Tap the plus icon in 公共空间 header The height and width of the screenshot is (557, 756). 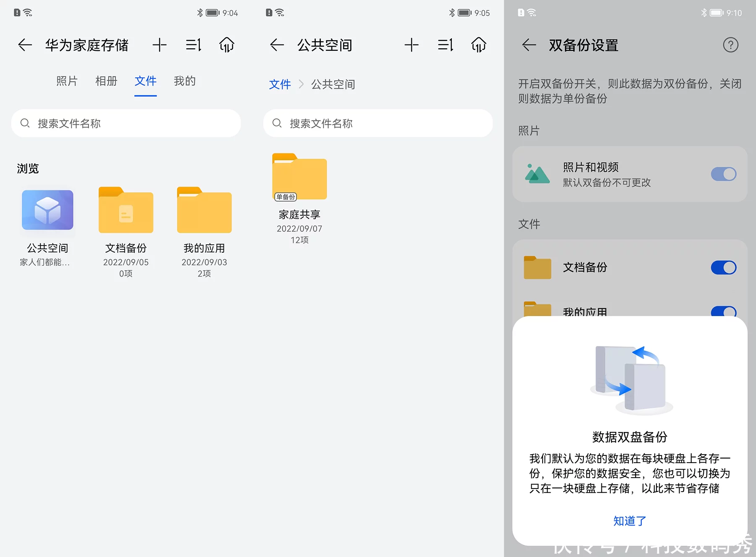412,45
